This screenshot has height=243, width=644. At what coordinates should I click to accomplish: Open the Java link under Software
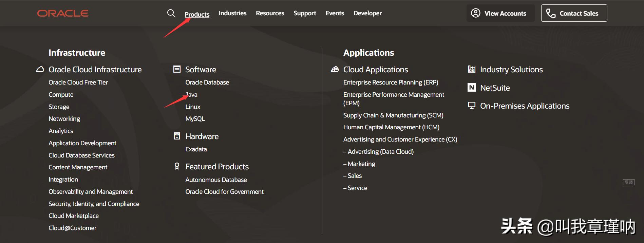[x=192, y=95]
